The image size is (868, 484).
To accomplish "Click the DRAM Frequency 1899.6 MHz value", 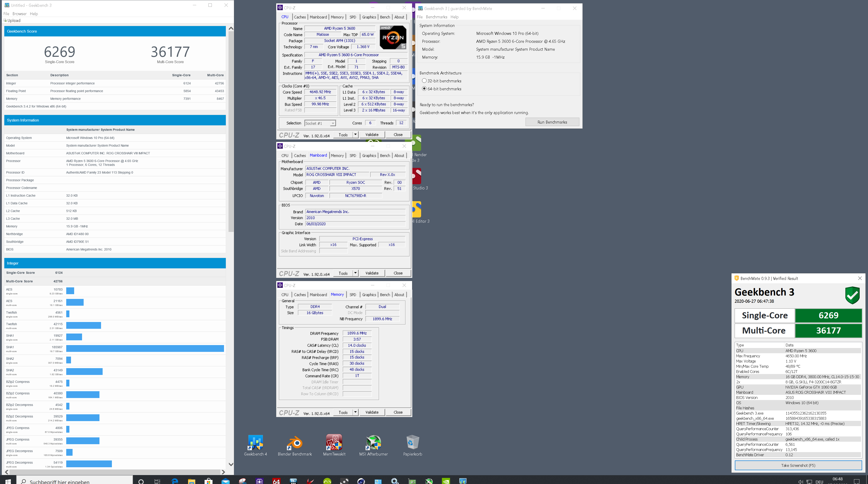I will point(357,333).
